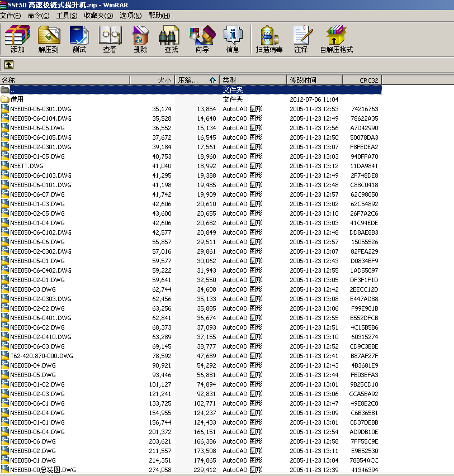The image size is (454, 476).
Task: Sort by 类型 column header
Action: coord(253,80)
